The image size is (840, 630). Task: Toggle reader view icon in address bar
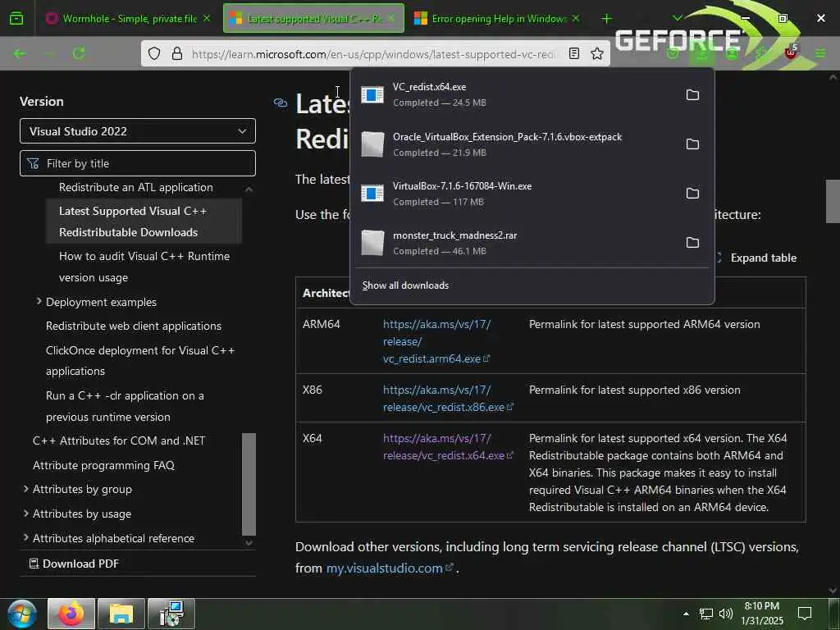(573, 53)
